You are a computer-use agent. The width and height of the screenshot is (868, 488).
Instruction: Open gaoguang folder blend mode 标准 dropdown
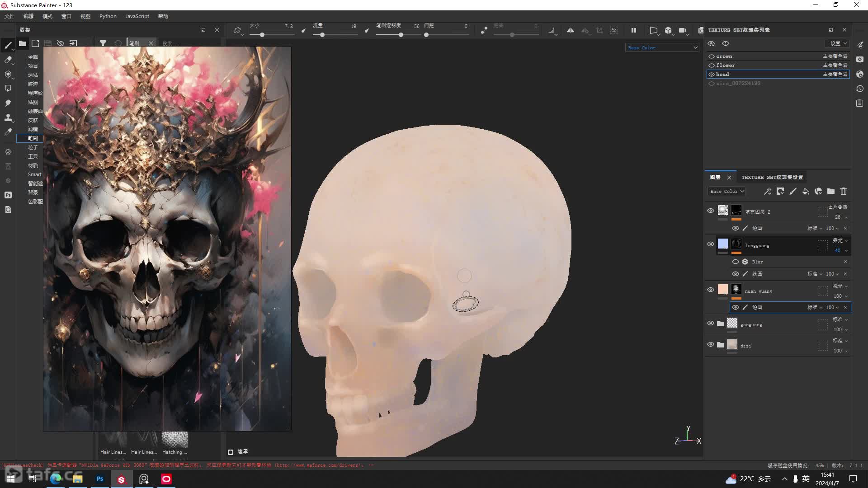[x=840, y=319]
